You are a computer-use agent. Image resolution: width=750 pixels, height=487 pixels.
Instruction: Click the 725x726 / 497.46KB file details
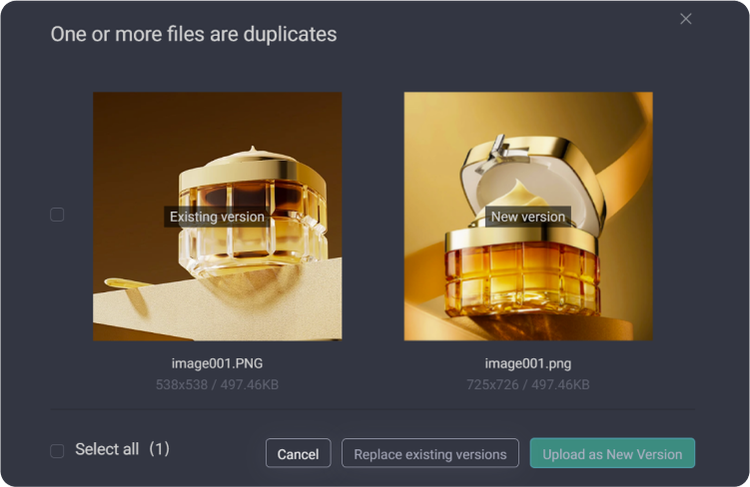[x=528, y=385]
